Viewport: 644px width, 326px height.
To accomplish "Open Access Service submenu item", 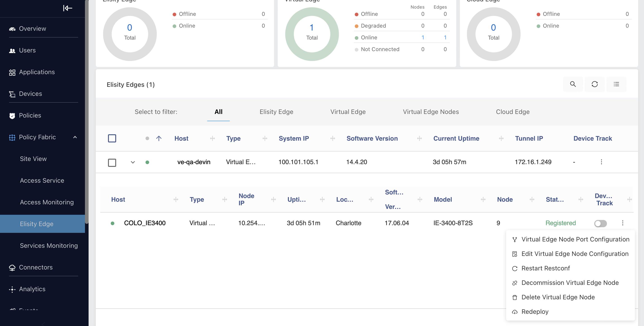I will coord(42,181).
